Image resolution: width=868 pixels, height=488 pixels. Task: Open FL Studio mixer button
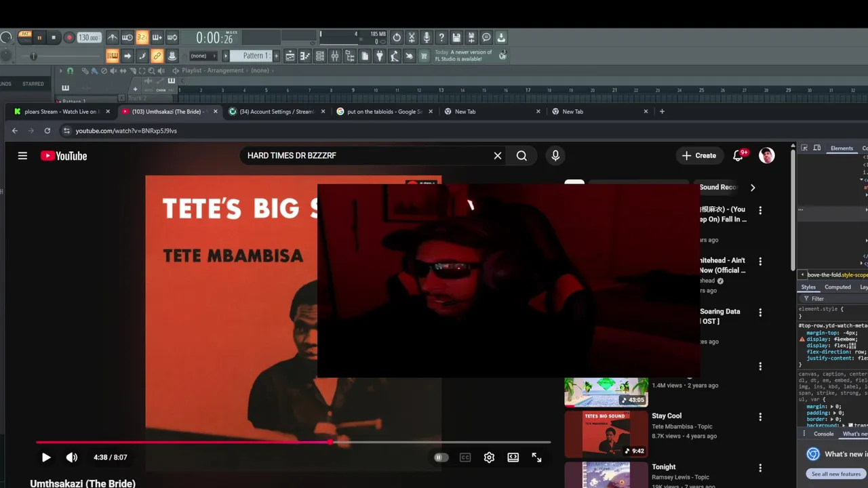click(334, 56)
